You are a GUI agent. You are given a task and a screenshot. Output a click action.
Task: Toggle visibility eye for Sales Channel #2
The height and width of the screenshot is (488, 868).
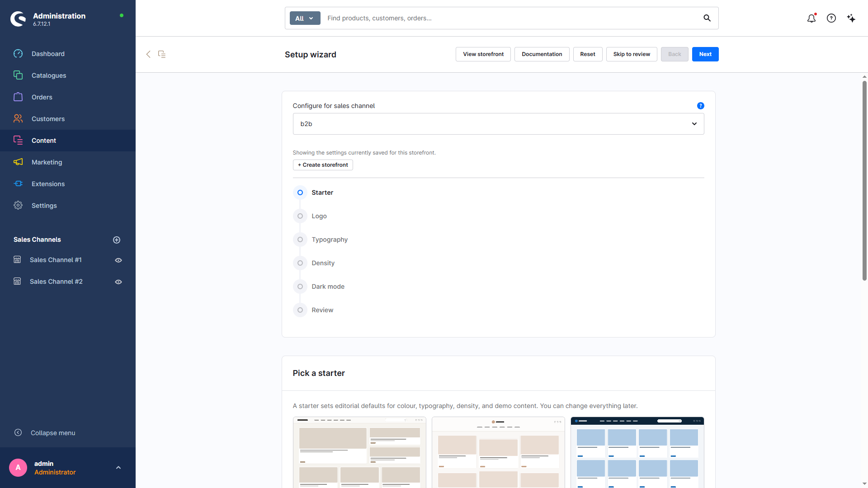tap(118, 282)
